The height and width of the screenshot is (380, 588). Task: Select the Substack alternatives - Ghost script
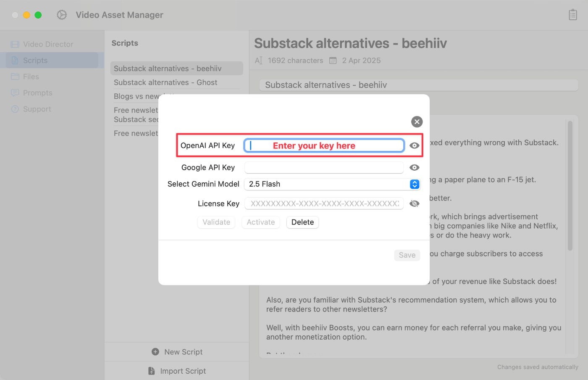tap(165, 82)
